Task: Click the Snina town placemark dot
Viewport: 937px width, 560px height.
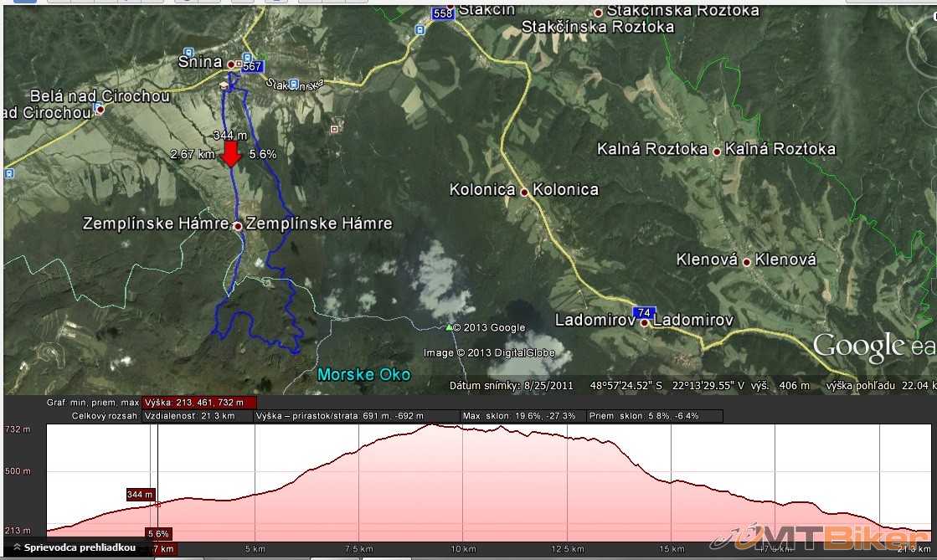Action: coord(231,64)
